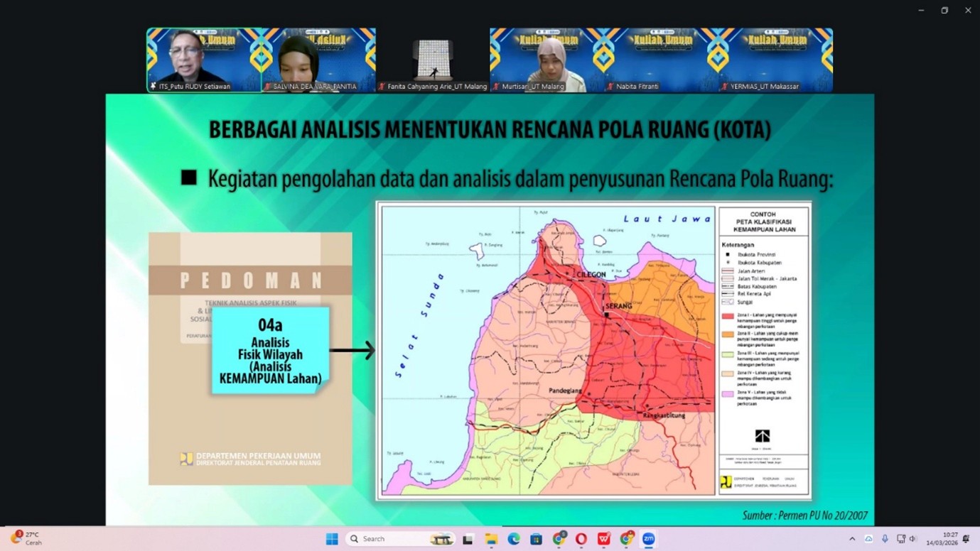Screen dimensions: 980x551
Task: Open File Explorer from the taskbar
Action: [491, 539]
